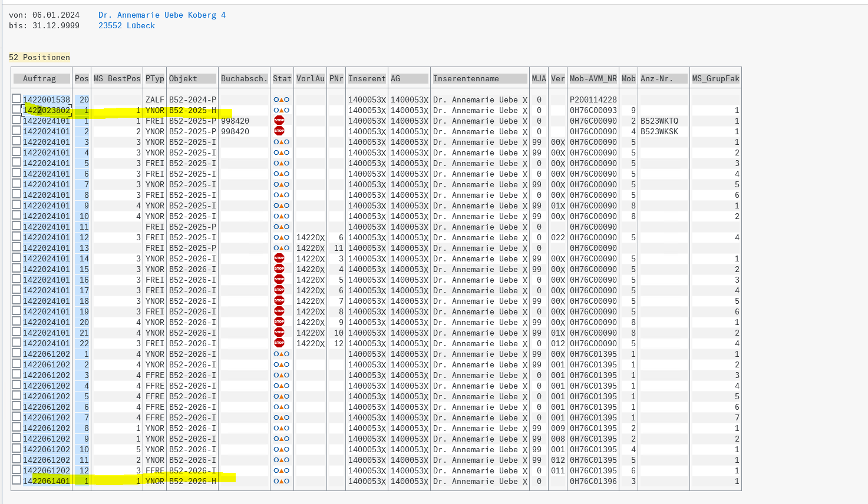Click status icon for 1422024101 position 9
Screen dimensions: 868x504
click(x=282, y=205)
